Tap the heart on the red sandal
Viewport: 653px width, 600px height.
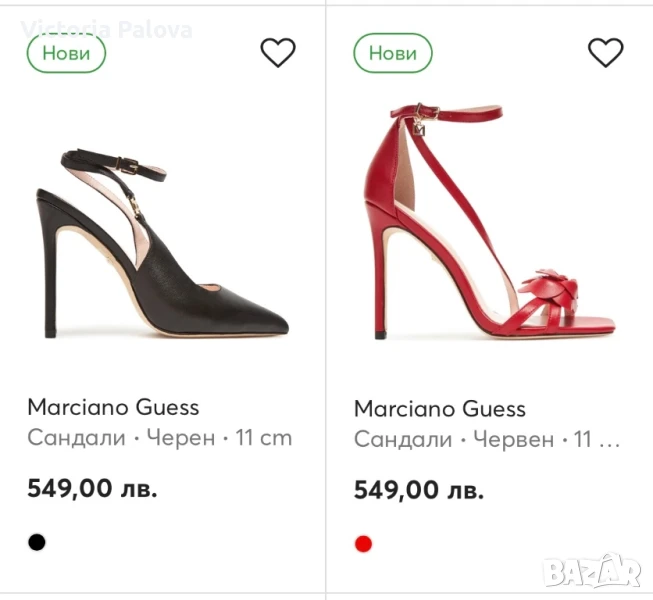605,52
